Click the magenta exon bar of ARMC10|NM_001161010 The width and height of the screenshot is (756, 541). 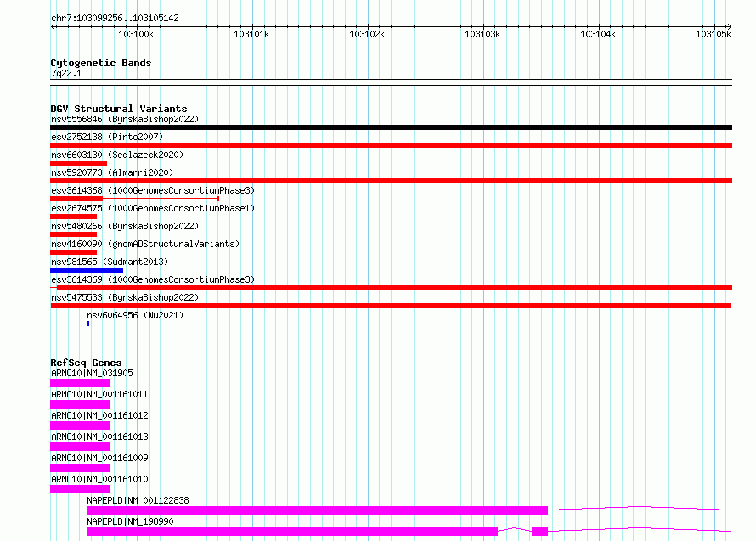coord(80,489)
